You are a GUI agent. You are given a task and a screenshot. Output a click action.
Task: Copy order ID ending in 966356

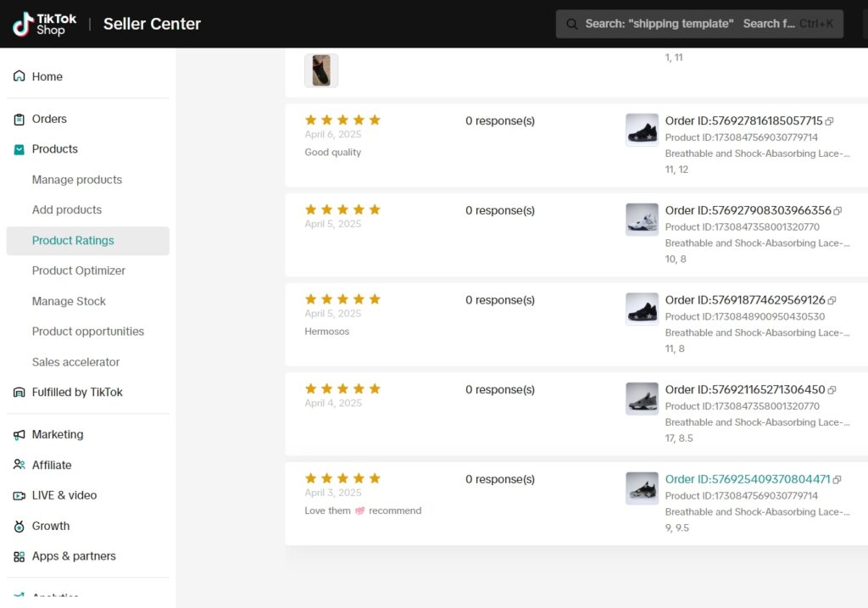837,211
